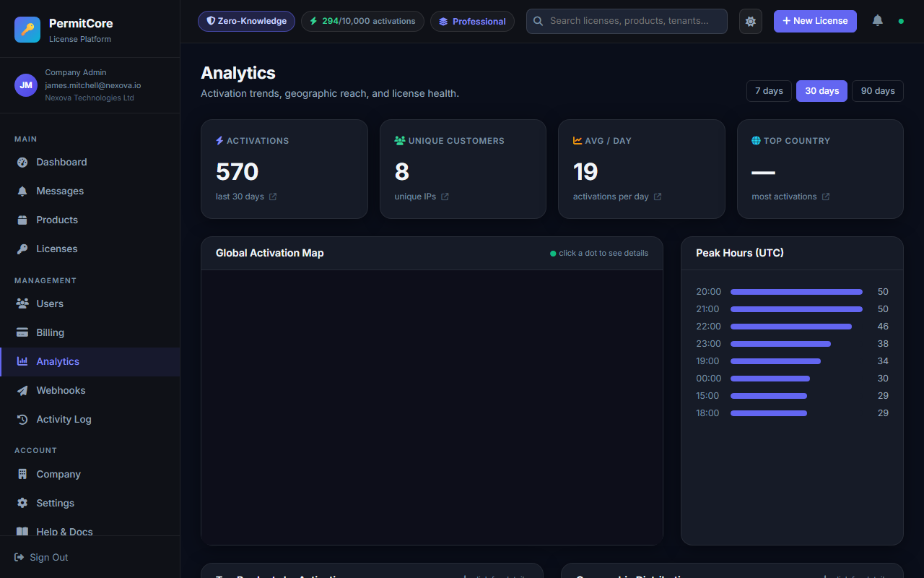Screen dimensions: 924x578
Task: Open Settings label in the sidebar
Action: click(56, 503)
